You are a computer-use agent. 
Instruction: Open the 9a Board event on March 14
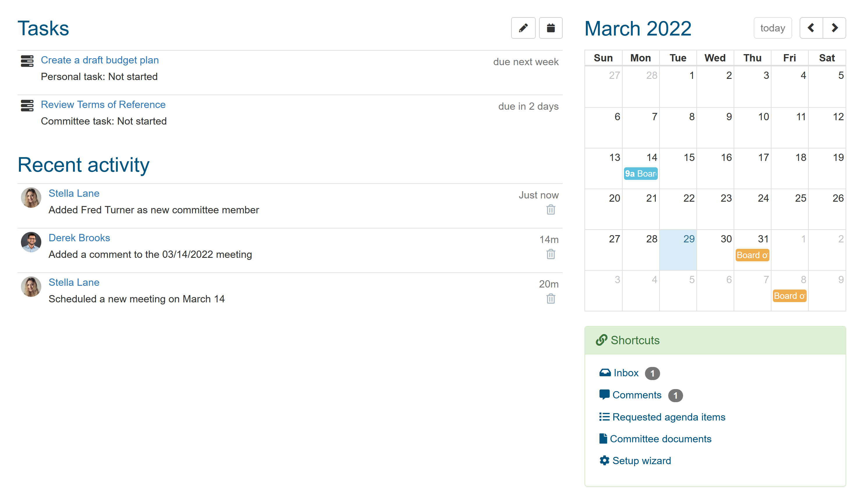tap(640, 174)
